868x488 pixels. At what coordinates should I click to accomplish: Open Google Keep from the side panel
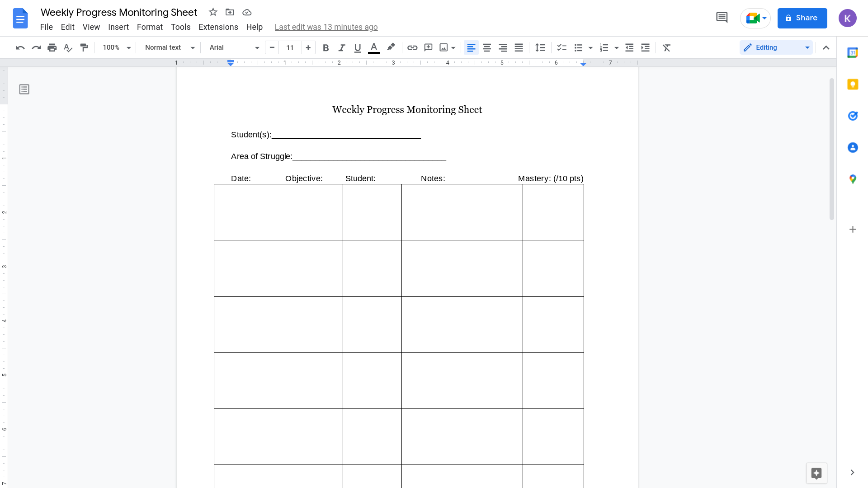click(853, 84)
